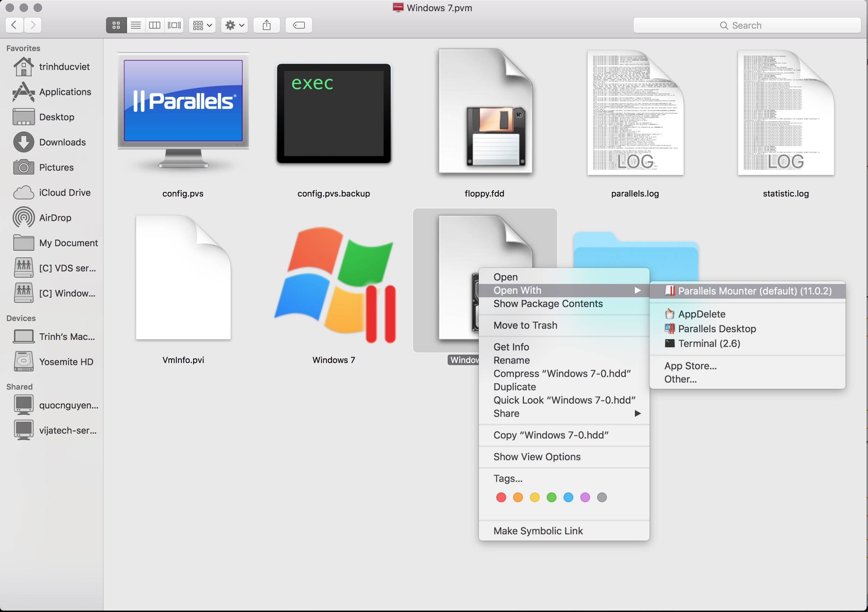Select Show Package Contents option
Screen dimensions: 868x612
click(548, 303)
